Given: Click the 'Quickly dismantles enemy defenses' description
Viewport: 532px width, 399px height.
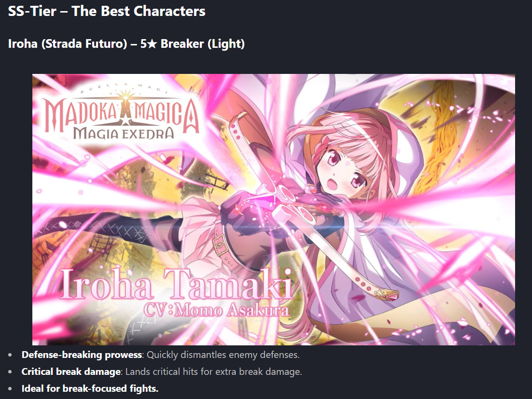Looking at the screenshot, I should click(223, 355).
